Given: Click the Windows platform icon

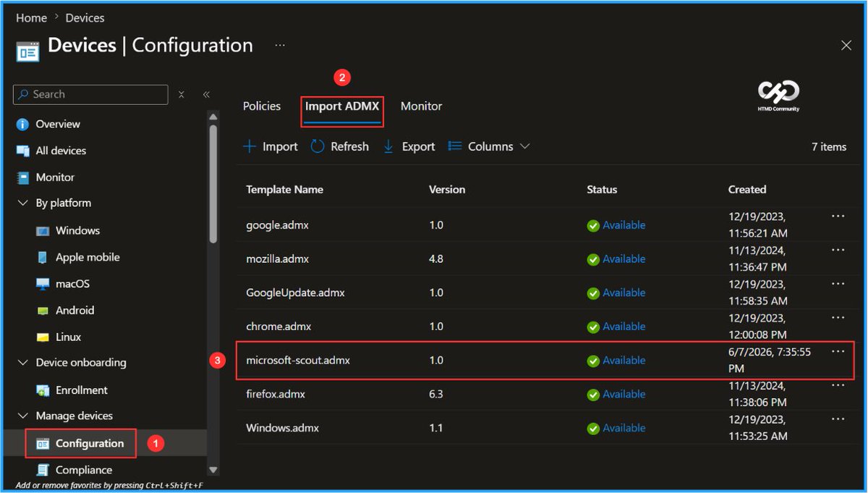Looking at the screenshot, I should (x=43, y=231).
